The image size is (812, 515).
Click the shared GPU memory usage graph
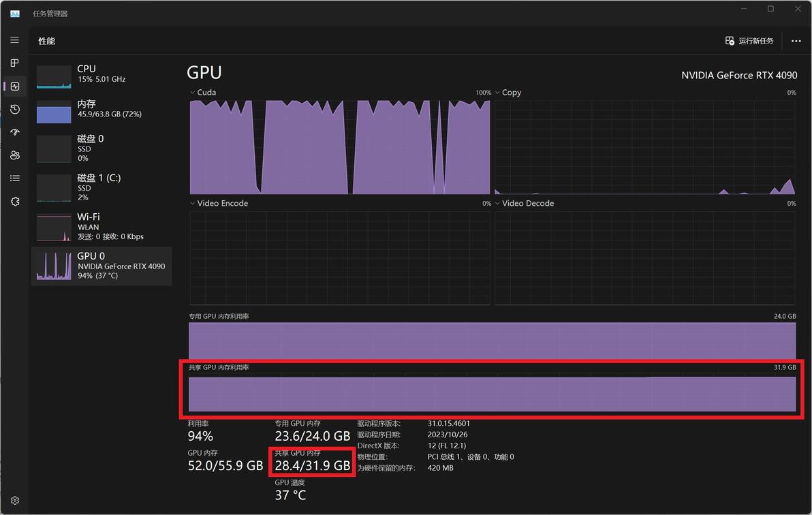pos(492,394)
